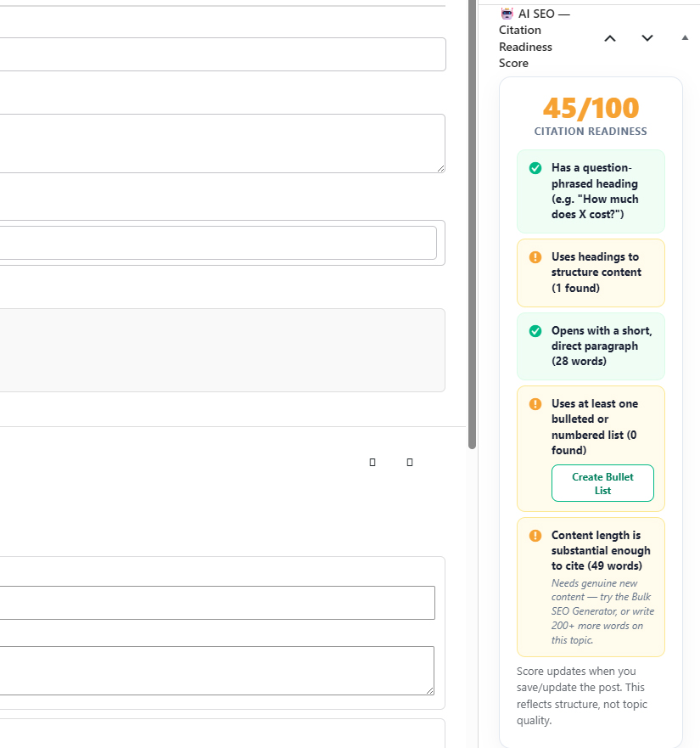The image size is (700, 748).
Task: Click the first small square icon above the lower form
Action: [x=372, y=462]
